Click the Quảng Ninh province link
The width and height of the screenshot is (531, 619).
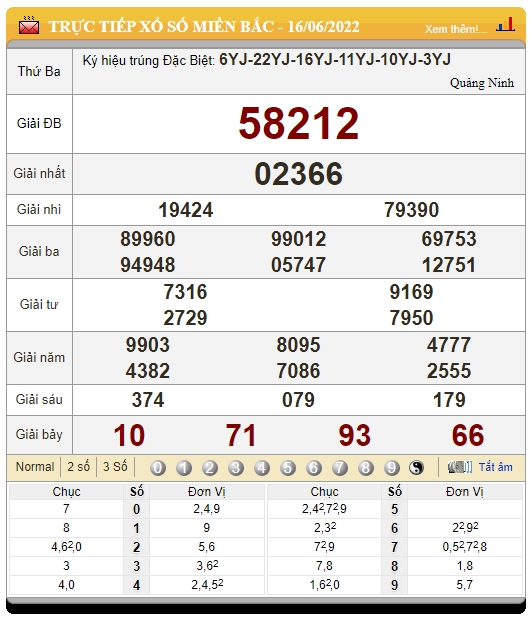(482, 83)
